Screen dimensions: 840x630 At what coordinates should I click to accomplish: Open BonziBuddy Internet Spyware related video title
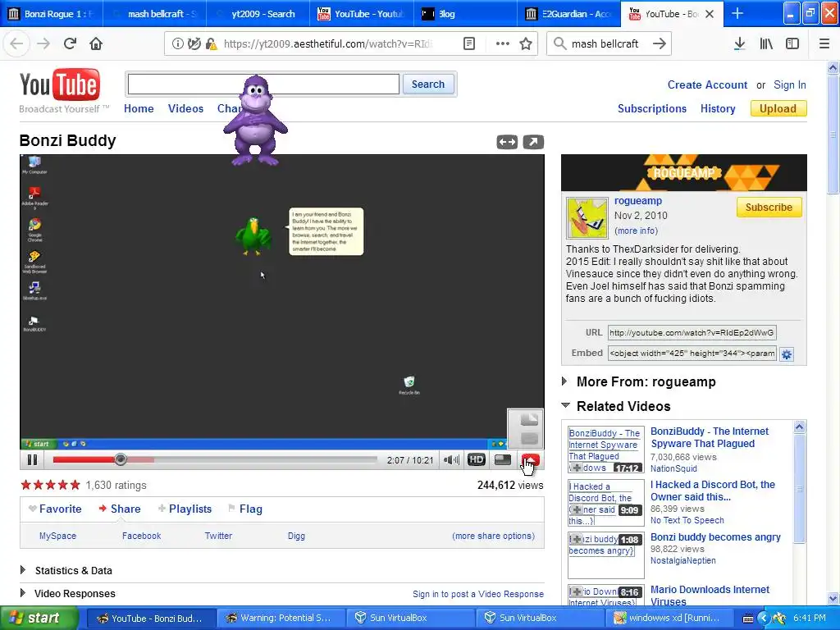(710, 437)
